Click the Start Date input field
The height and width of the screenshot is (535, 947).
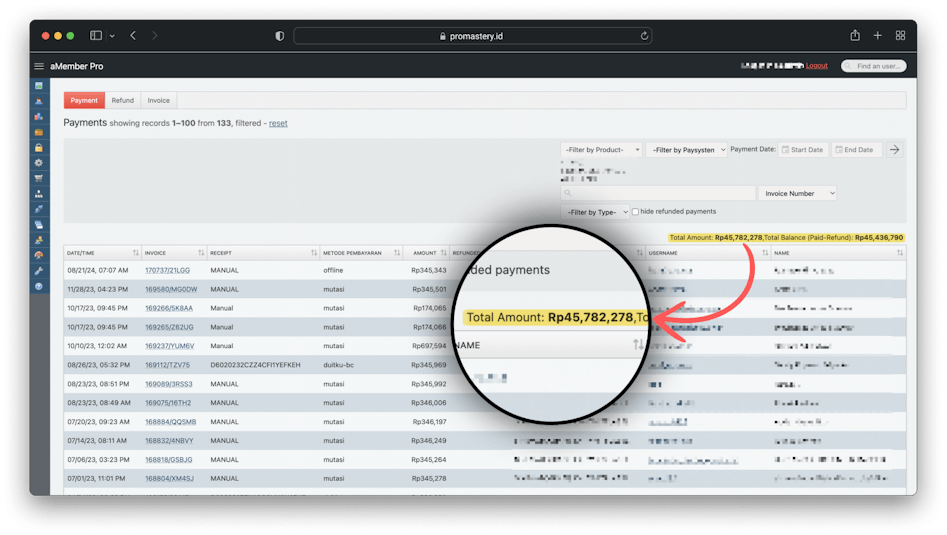pos(803,150)
